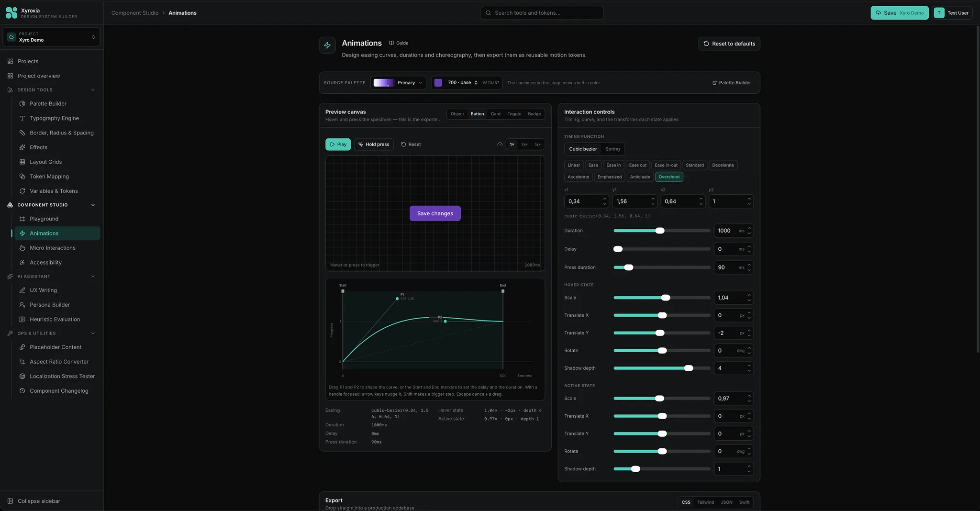This screenshot has height=511, width=980.
Task: Open the Palette Builder link
Action: coord(732,83)
